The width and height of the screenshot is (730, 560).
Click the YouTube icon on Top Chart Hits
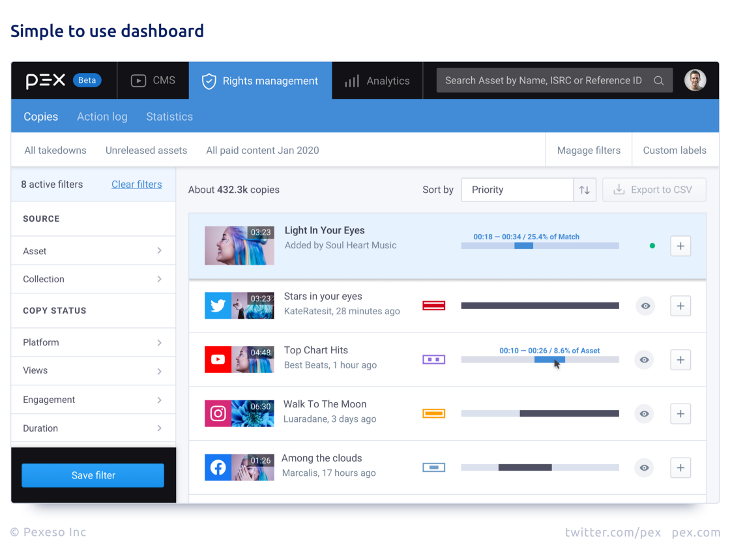point(218,359)
